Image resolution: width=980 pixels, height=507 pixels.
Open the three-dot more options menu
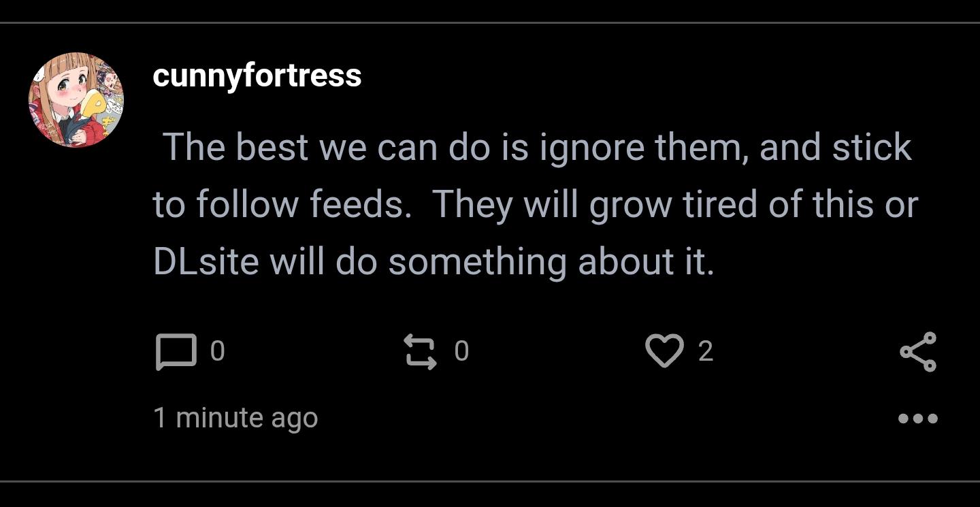[918, 418]
